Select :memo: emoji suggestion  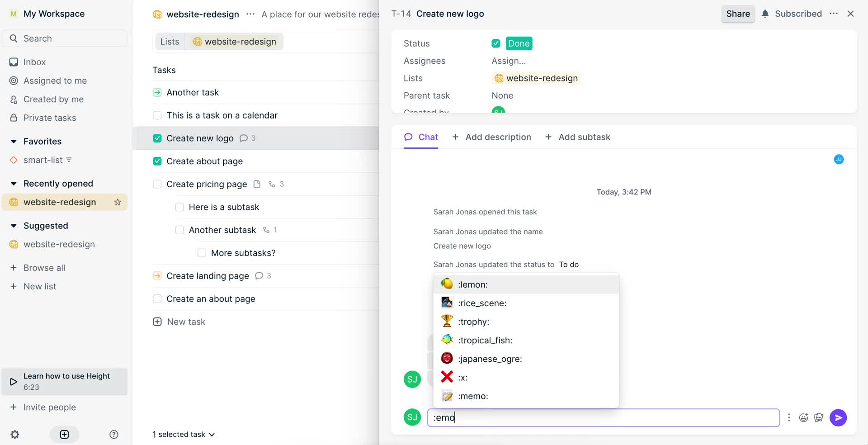[526, 396]
